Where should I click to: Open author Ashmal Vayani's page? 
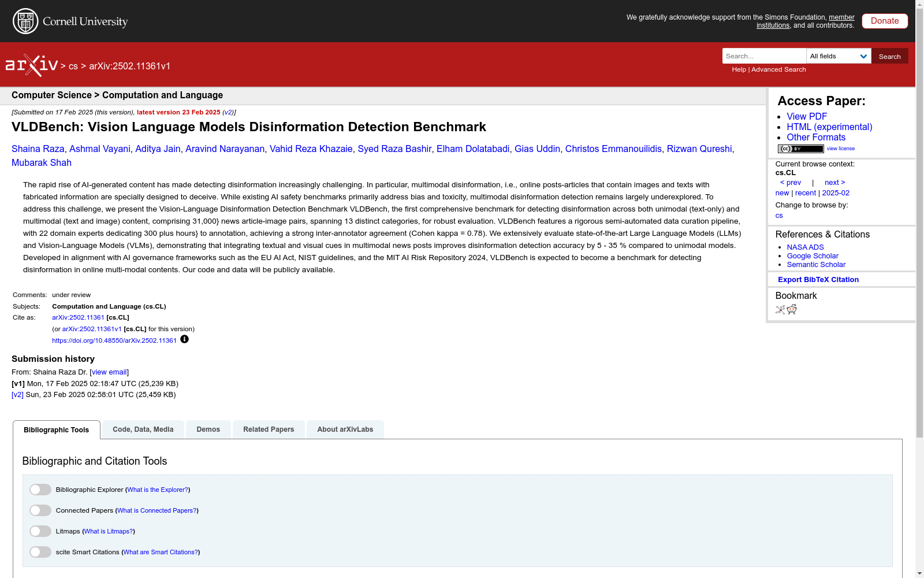pos(100,149)
